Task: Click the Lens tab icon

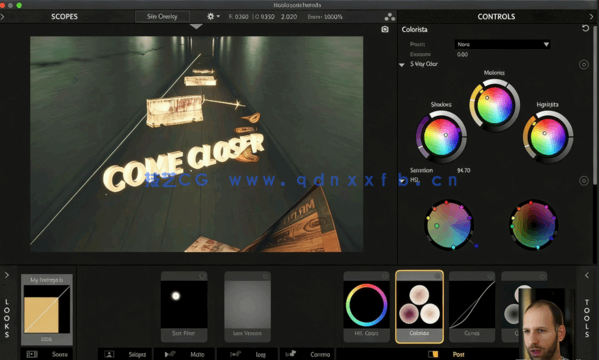Action: pyautogui.click(x=235, y=354)
